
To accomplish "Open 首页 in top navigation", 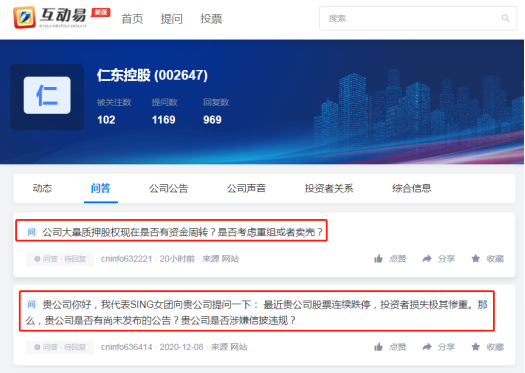I will [132, 19].
